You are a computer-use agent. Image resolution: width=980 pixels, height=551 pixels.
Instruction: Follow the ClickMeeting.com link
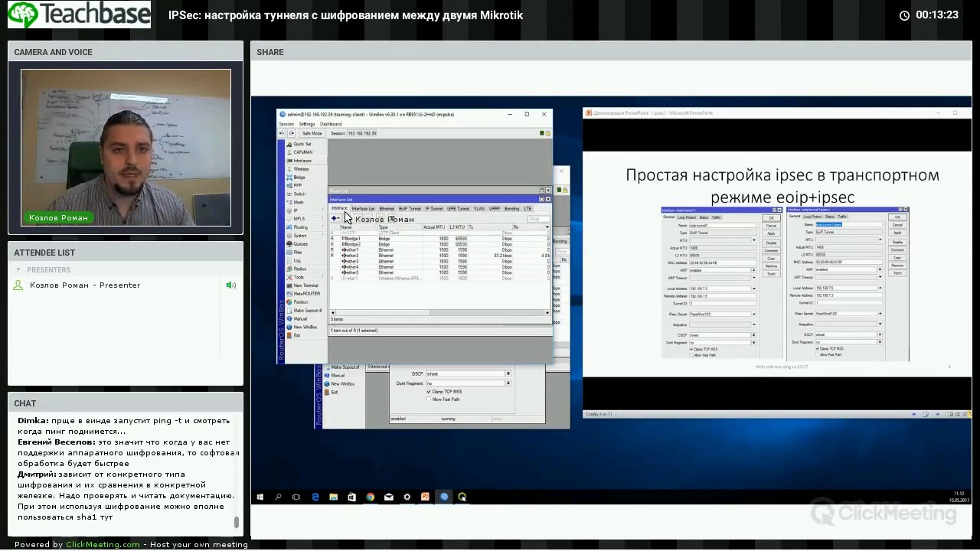click(103, 545)
